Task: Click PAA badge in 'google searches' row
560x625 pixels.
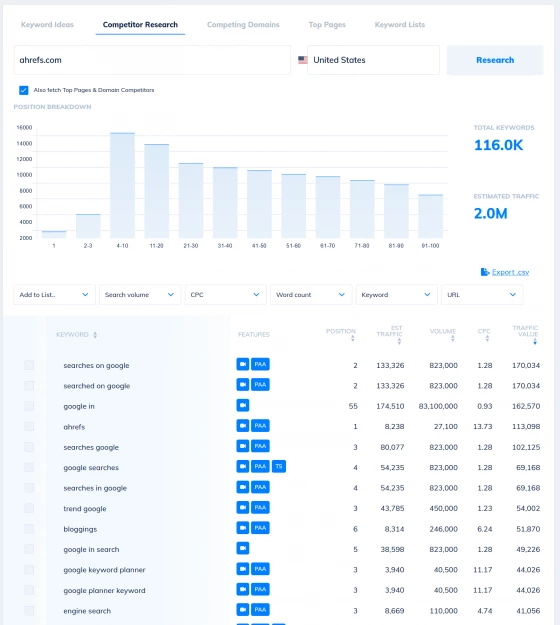Action: click(x=260, y=466)
